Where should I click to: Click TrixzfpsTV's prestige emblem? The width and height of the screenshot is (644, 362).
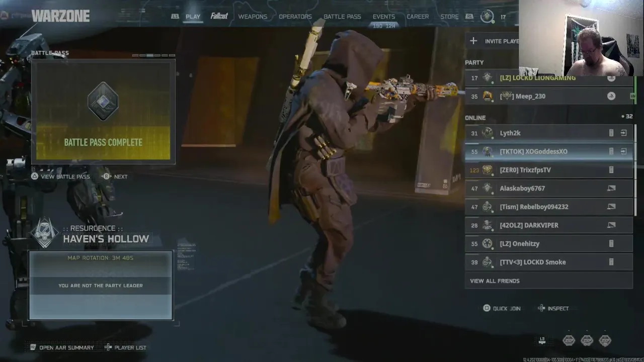click(487, 170)
